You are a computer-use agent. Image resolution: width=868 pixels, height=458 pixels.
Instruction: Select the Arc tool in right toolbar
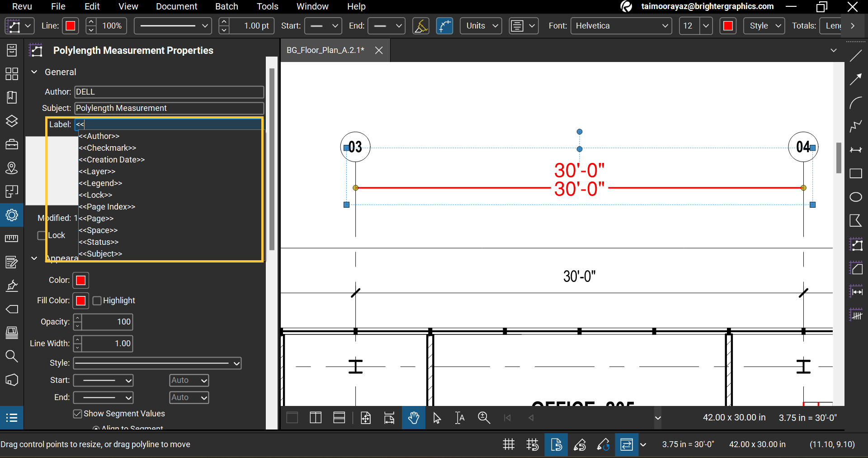(856, 103)
